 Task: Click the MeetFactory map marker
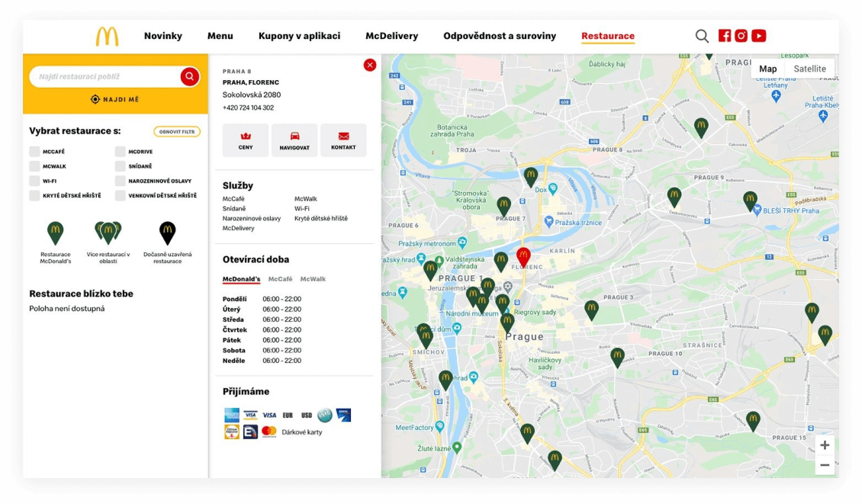point(440,426)
